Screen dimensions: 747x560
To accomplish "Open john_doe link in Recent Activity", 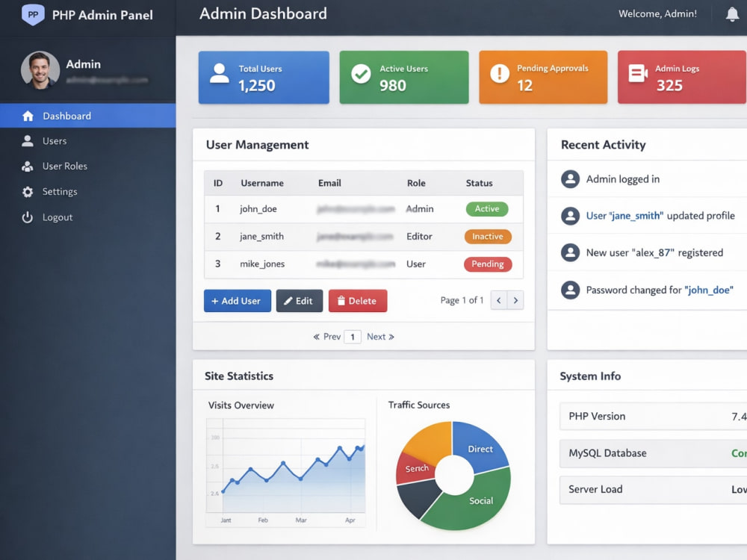I will 709,290.
